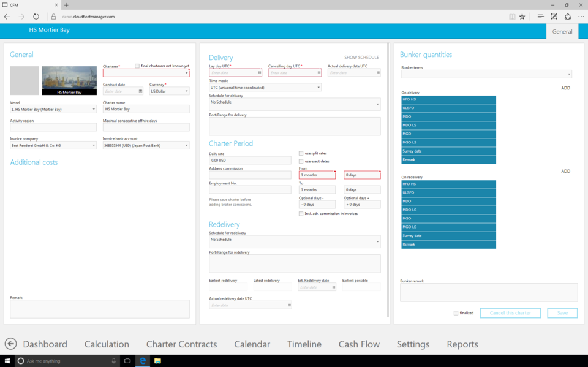This screenshot has height=367, width=588.
Task: Add page to favorites with star icon
Action: pos(522,17)
